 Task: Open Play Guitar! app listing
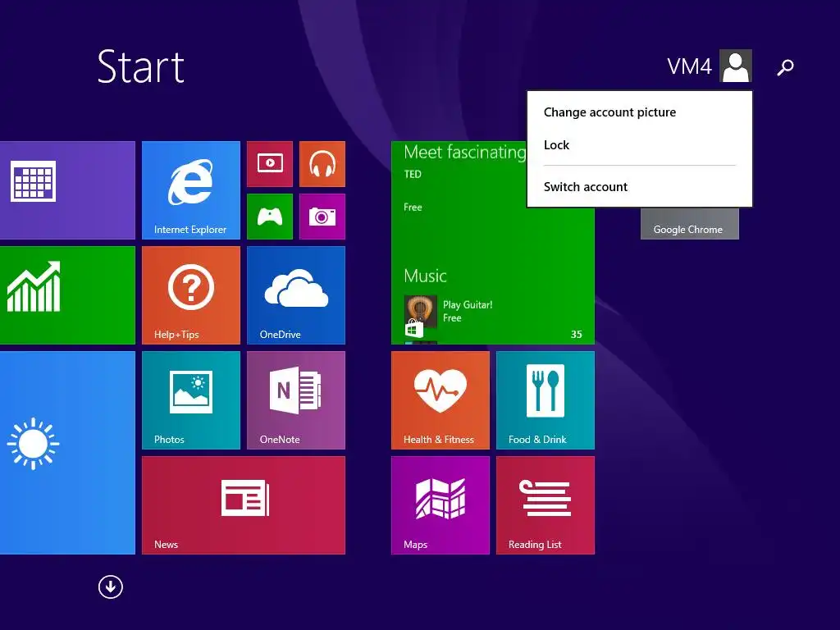coord(467,311)
